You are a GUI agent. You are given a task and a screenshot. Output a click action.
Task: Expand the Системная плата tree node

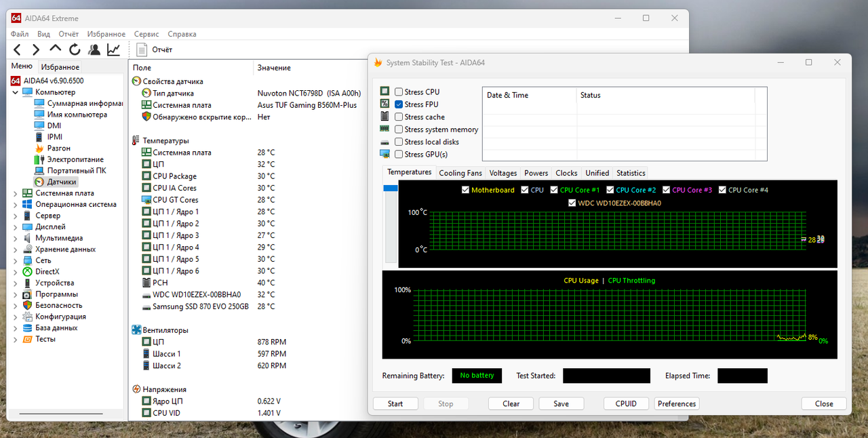(x=16, y=193)
